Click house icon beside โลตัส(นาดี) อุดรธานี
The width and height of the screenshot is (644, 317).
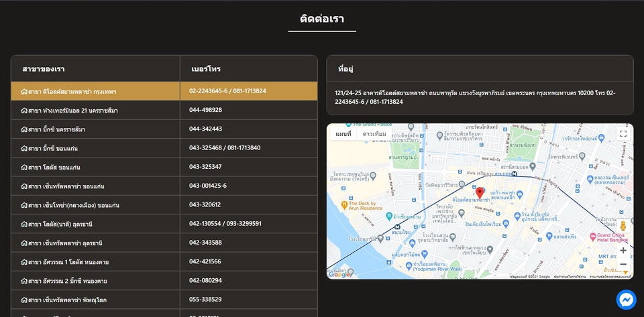pos(24,225)
